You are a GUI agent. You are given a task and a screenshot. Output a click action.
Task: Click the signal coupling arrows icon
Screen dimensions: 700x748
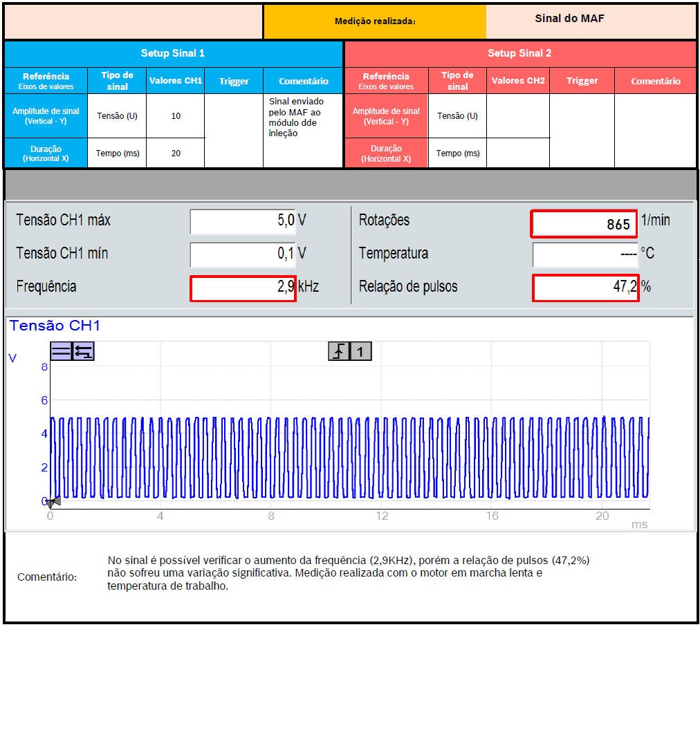pos(84,351)
